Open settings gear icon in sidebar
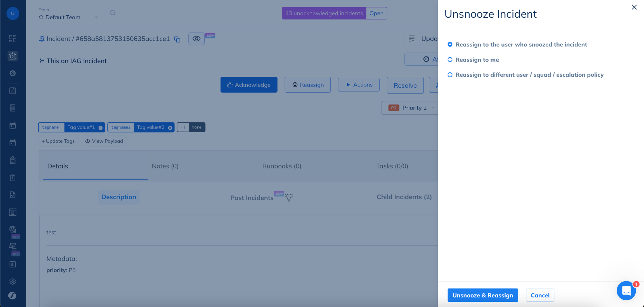This screenshot has width=644, height=307. (13, 282)
